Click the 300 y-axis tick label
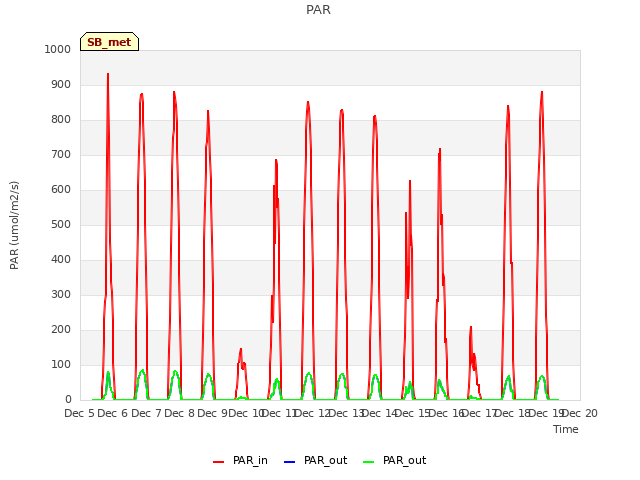The image size is (640, 480). [61, 295]
